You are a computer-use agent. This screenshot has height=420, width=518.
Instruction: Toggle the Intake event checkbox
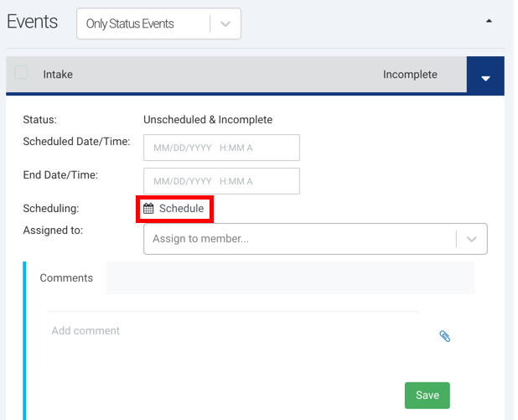(x=22, y=73)
